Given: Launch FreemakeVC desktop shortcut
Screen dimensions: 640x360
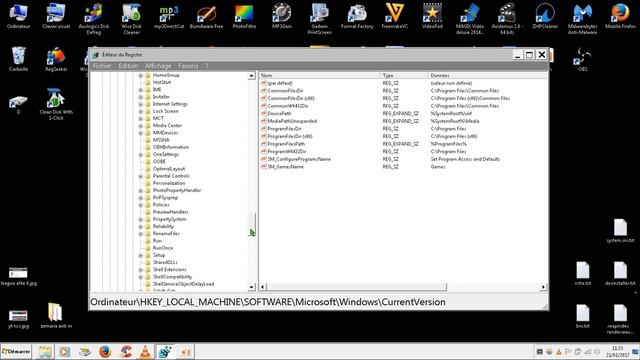Looking at the screenshot, I should click(x=395, y=16).
